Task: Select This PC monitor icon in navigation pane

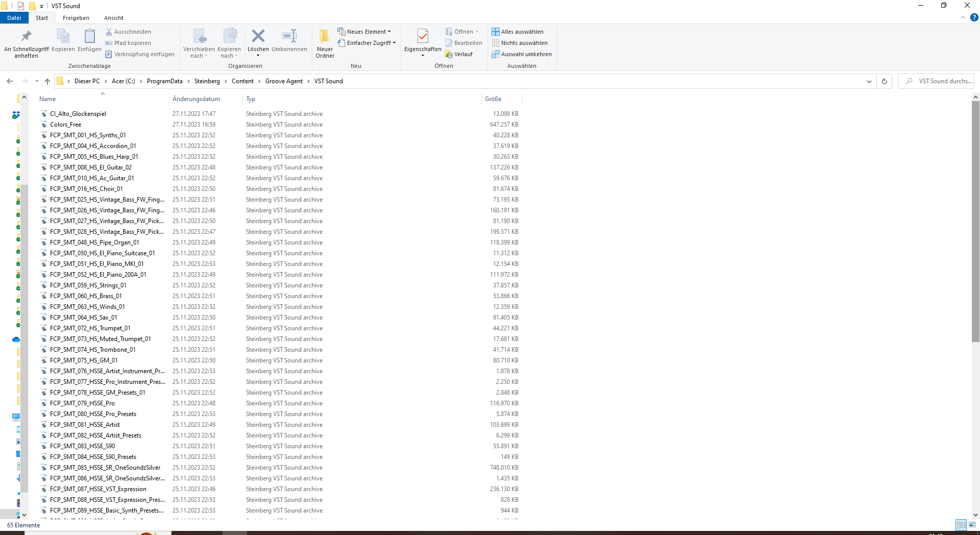Action: pyautogui.click(x=16, y=417)
